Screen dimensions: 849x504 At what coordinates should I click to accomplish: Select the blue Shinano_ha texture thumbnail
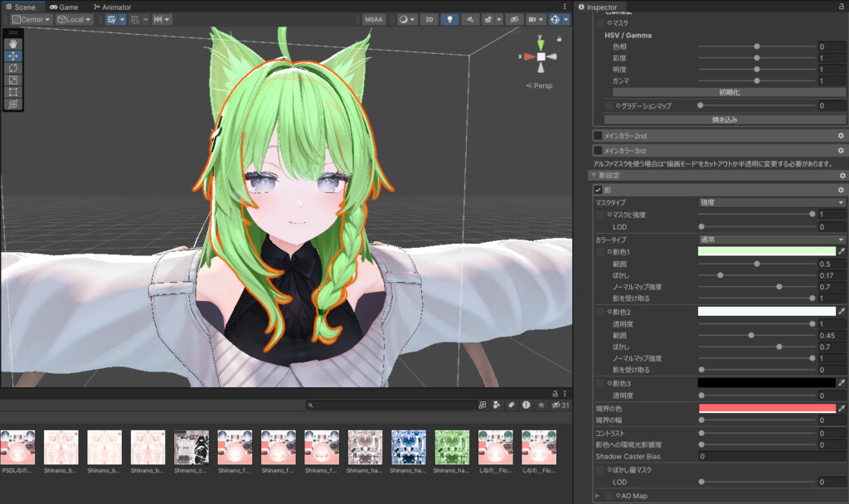[x=408, y=447]
